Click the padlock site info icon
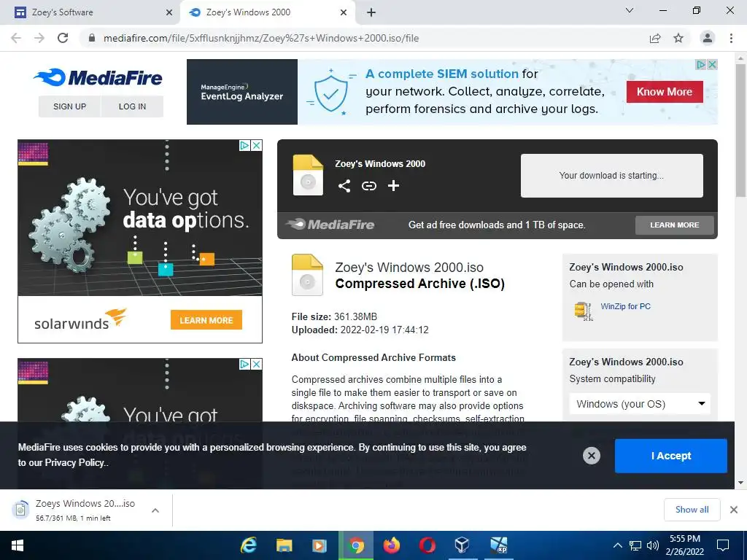 [92, 38]
